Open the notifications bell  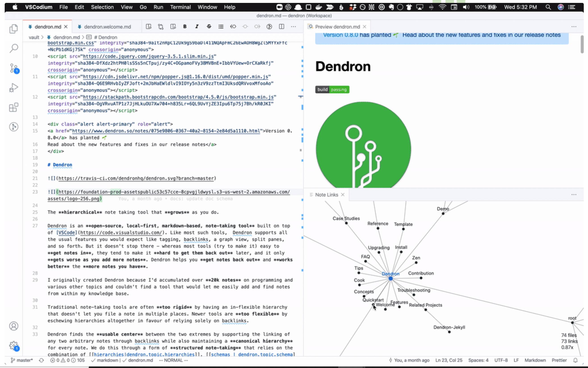pos(575,360)
